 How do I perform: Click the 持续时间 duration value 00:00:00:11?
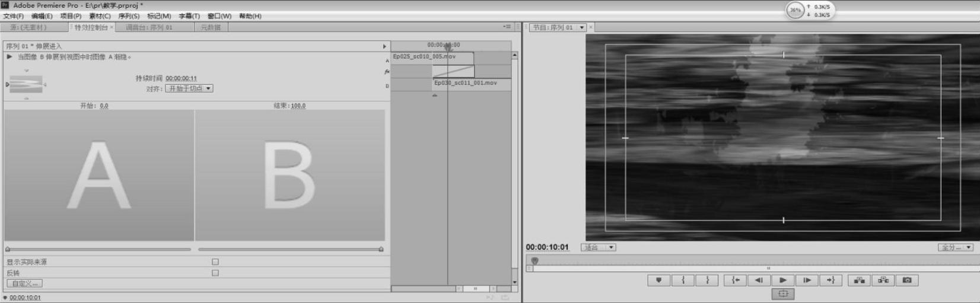[x=181, y=78]
